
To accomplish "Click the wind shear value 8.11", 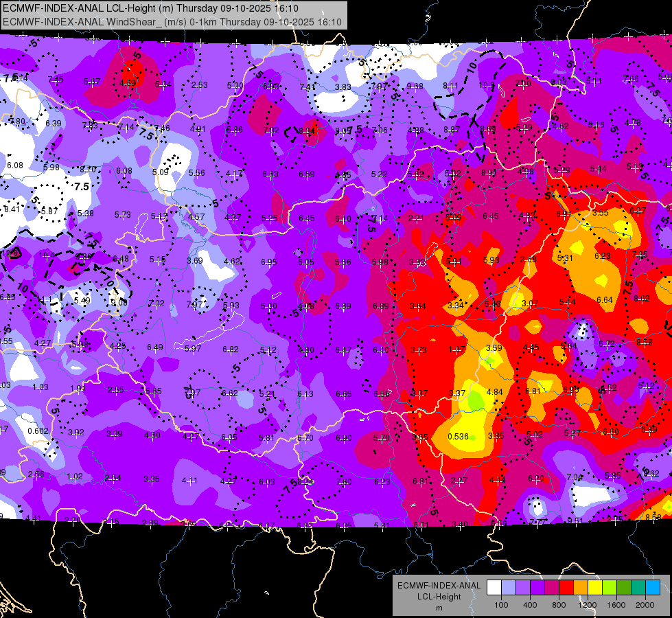I will 450,86.
